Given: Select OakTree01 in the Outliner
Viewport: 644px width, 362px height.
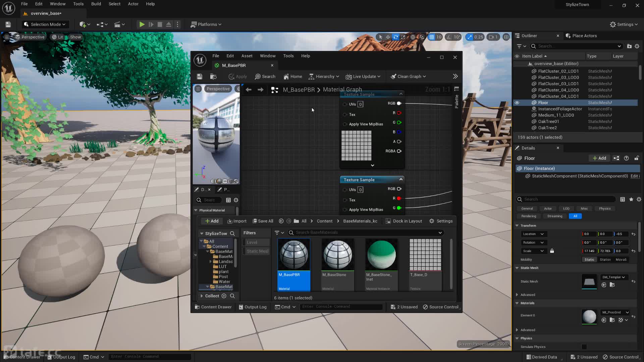Looking at the screenshot, I should (x=548, y=122).
